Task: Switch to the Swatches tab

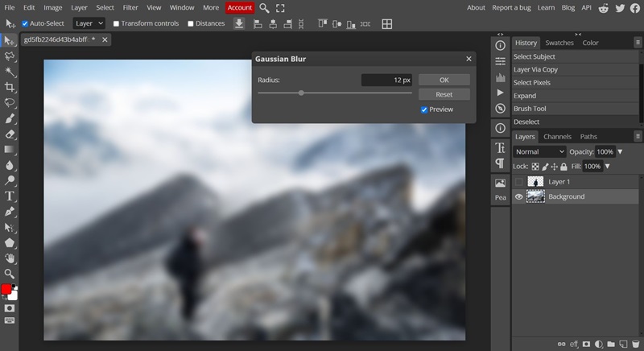Action: click(x=559, y=43)
